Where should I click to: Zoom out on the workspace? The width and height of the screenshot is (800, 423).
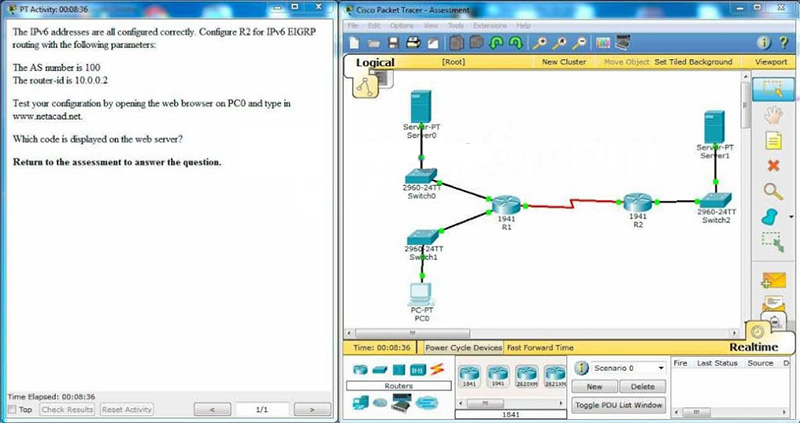pos(579,43)
